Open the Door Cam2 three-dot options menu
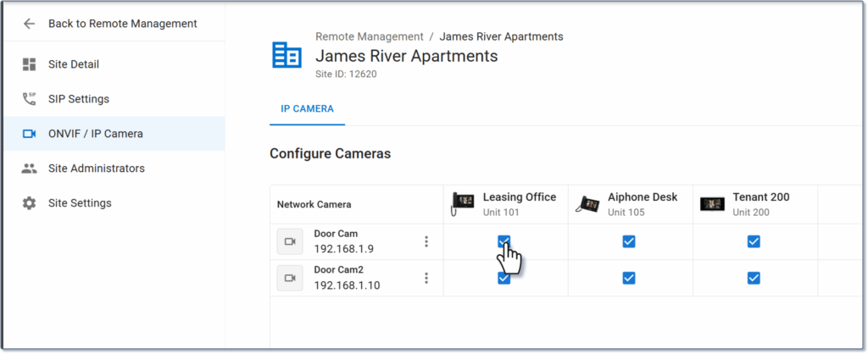This screenshot has height=354, width=868. coord(426,278)
